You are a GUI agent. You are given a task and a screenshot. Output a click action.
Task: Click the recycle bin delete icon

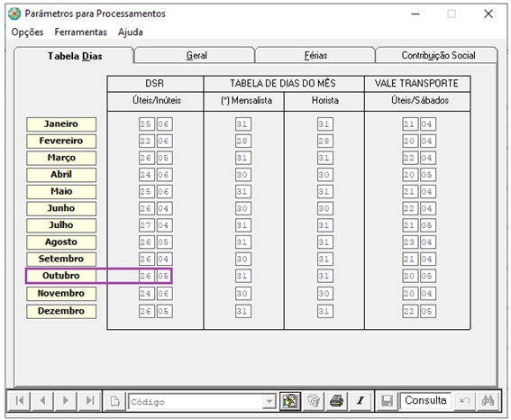(x=314, y=401)
